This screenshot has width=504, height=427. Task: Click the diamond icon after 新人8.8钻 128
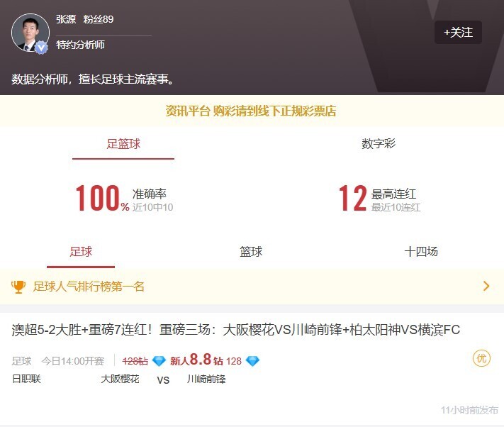(252, 361)
